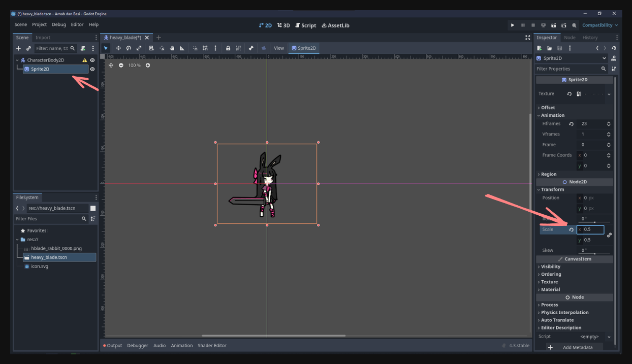Activate the Select Mode arrow tool
Screen dimensions: 632x364
tap(106, 48)
